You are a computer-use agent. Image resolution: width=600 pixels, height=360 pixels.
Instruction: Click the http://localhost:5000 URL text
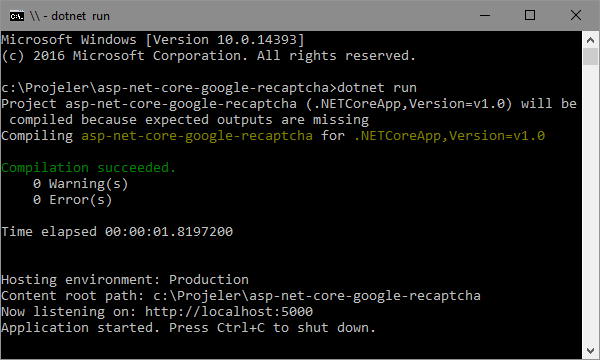point(229,311)
